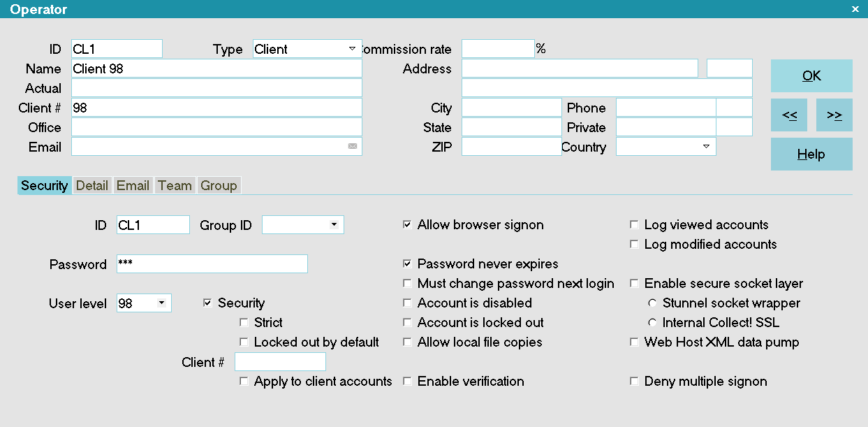Viewport: 868px width, 427px height.
Task: Click the Password field
Action: 212,264
